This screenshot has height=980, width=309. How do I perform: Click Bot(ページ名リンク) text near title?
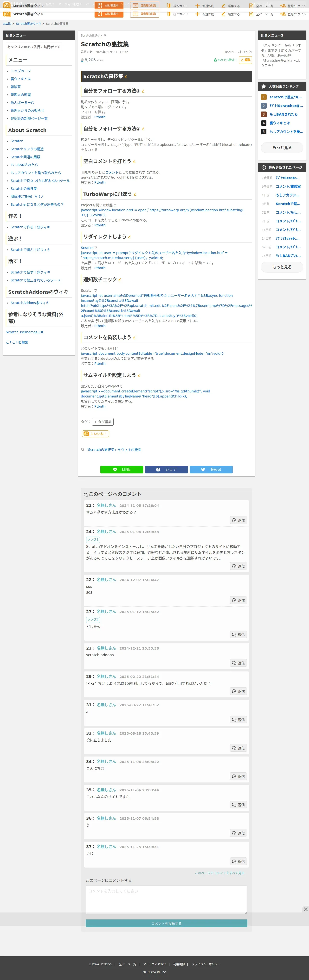click(238, 52)
